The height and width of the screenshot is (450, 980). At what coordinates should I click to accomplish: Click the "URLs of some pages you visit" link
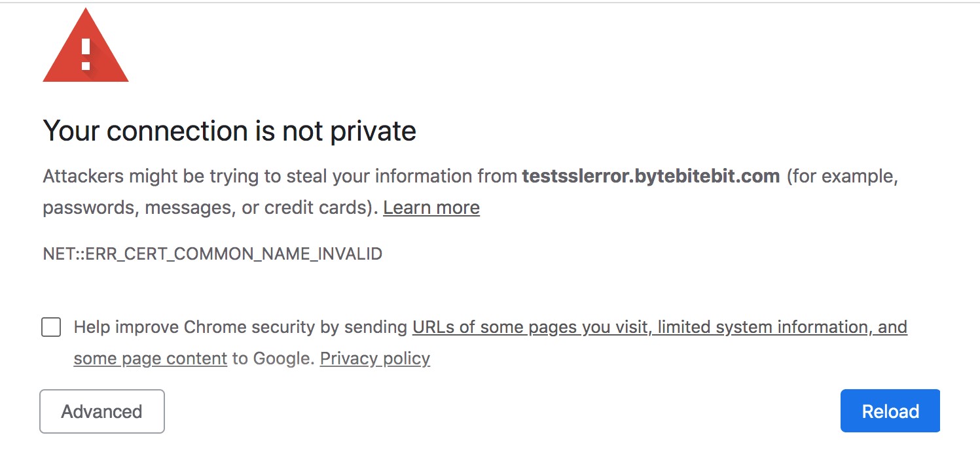532,327
